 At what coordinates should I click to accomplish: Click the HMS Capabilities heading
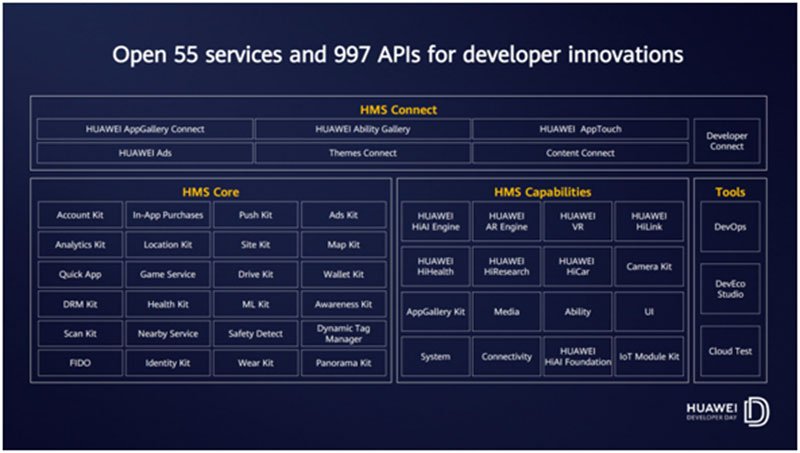pos(543,191)
